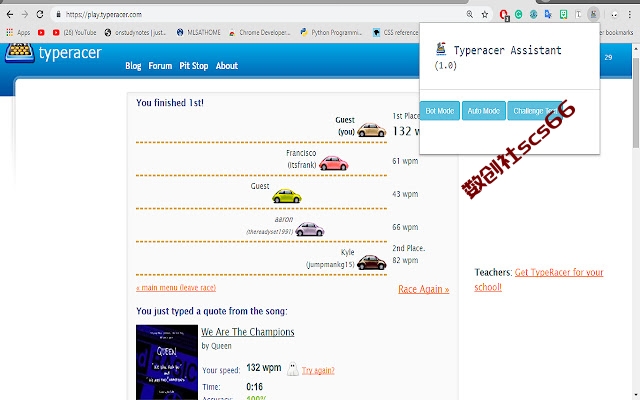The image size is (640, 400).
Task: Open the CSS reference bookmark
Action: 396,32
